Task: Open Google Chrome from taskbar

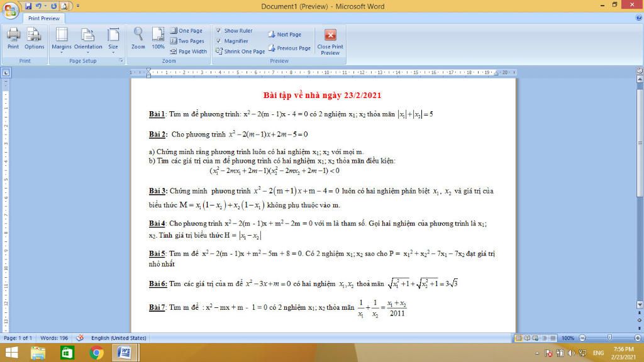Action: tap(96, 353)
